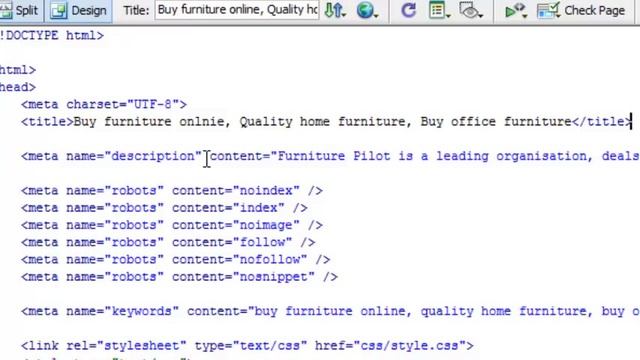Edit the document Title field

click(x=237, y=10)
